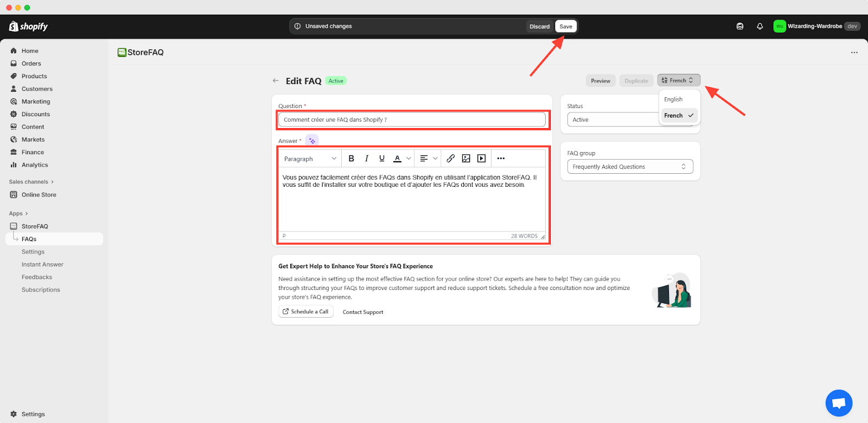Click the Wizarding-Wardrobe store avatar
868x423 pixels.
click(x=780, y=26)
